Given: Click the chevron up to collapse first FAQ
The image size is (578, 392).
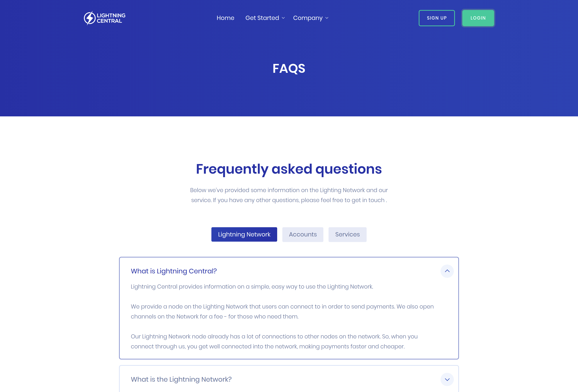Looking at the screenshot, I should pyautogui.click(x=447, y=271).
